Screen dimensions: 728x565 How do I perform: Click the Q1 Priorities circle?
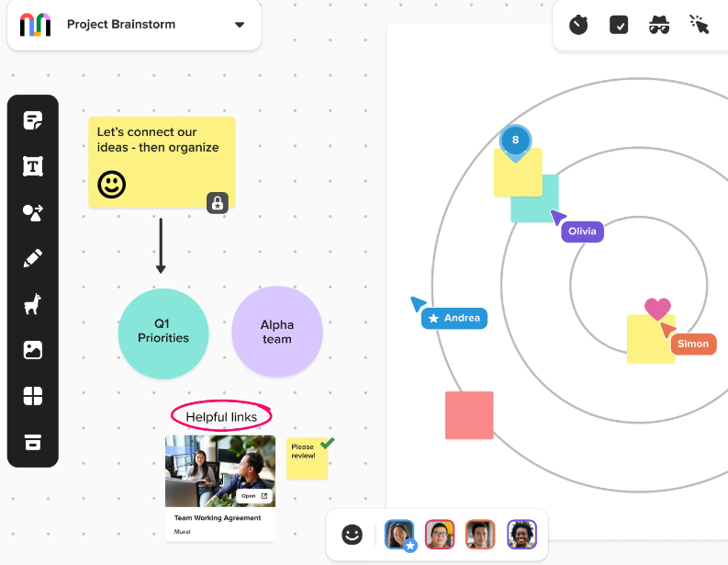(163, 332)
